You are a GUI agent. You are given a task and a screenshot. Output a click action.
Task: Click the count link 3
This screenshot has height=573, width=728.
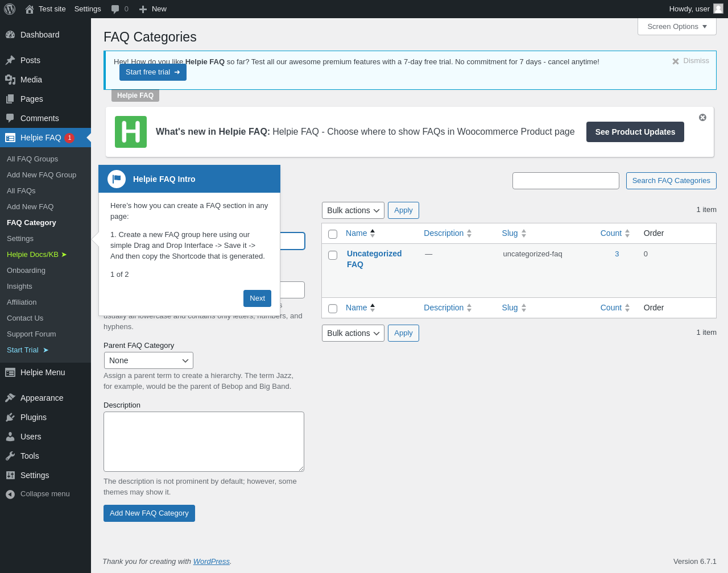coord(617,254)
